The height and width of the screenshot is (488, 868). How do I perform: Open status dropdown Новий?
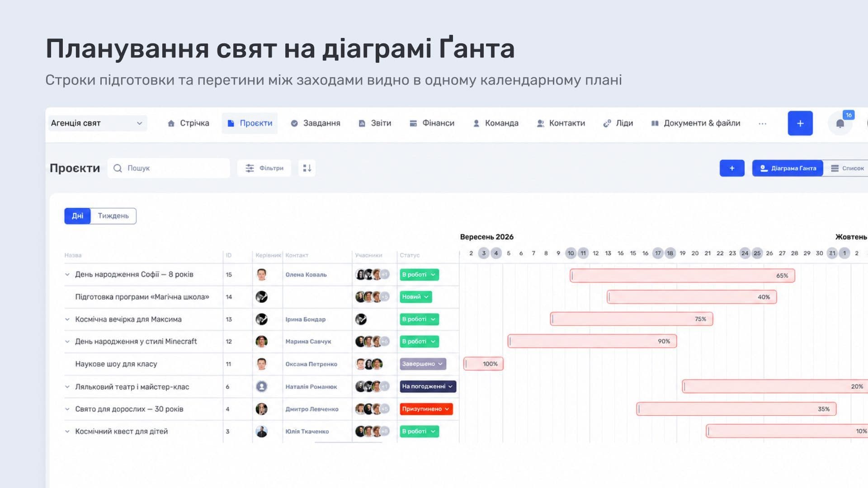[x=415, y=297]
